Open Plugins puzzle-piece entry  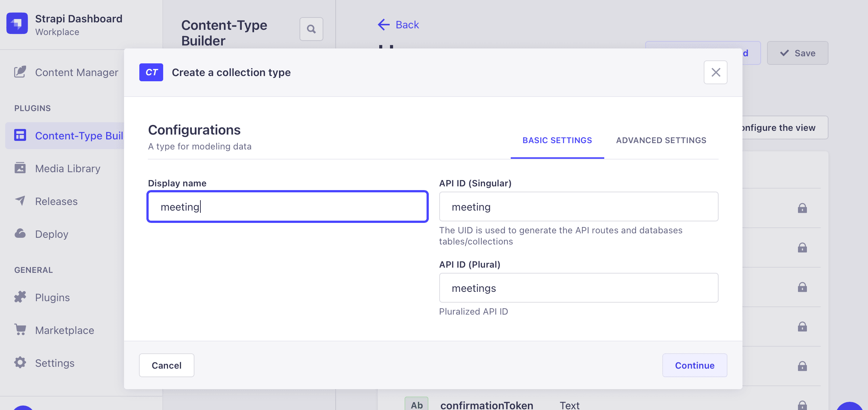pyautogui.click(x=42, y=297)
